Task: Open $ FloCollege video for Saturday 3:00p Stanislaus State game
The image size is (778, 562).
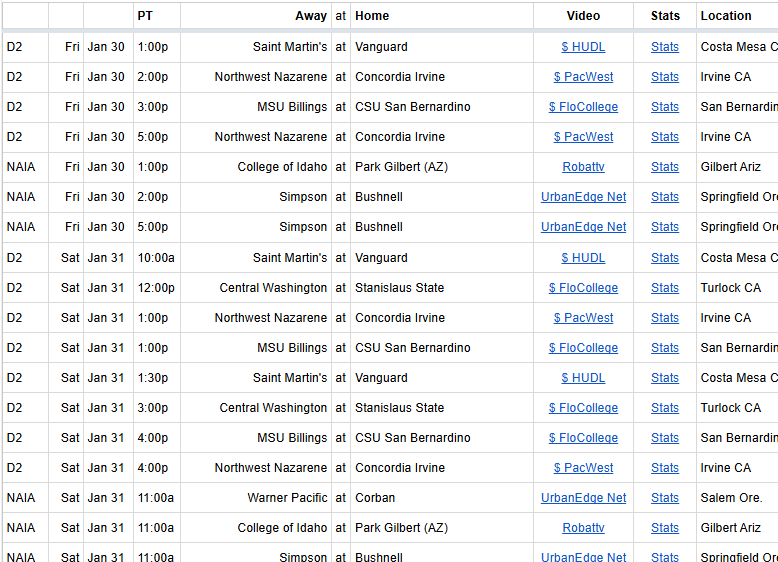Action: (583, 408)
